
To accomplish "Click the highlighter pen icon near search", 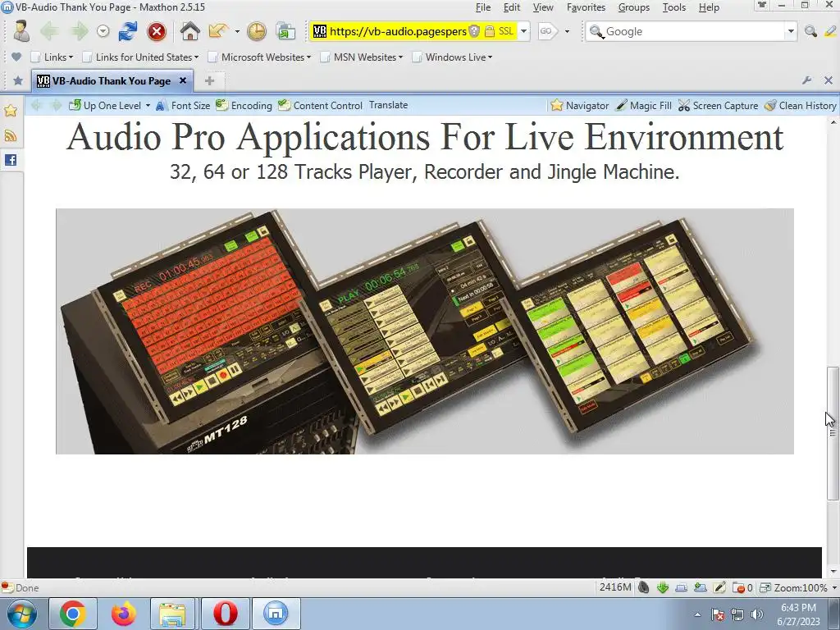I will (830, 31).
